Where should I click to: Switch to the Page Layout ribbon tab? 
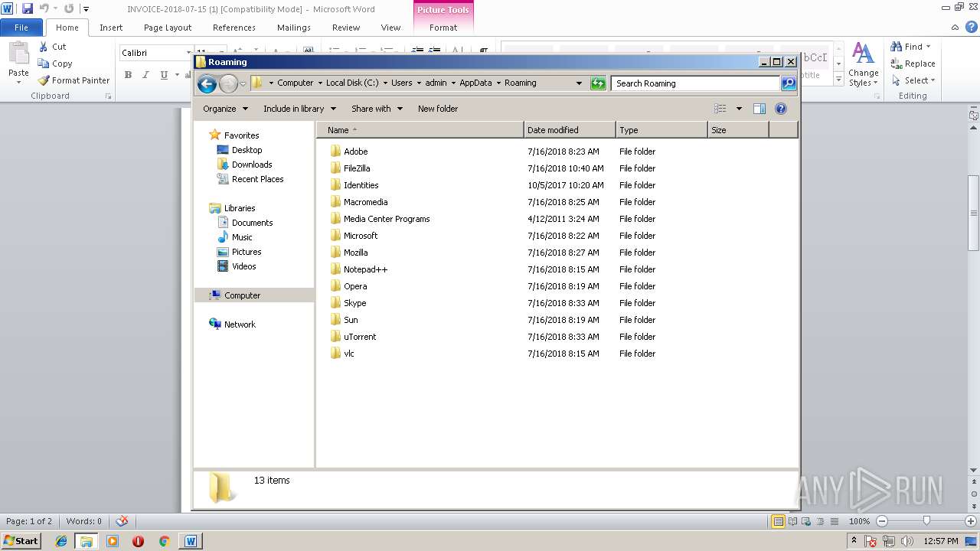tap(168, 28)
